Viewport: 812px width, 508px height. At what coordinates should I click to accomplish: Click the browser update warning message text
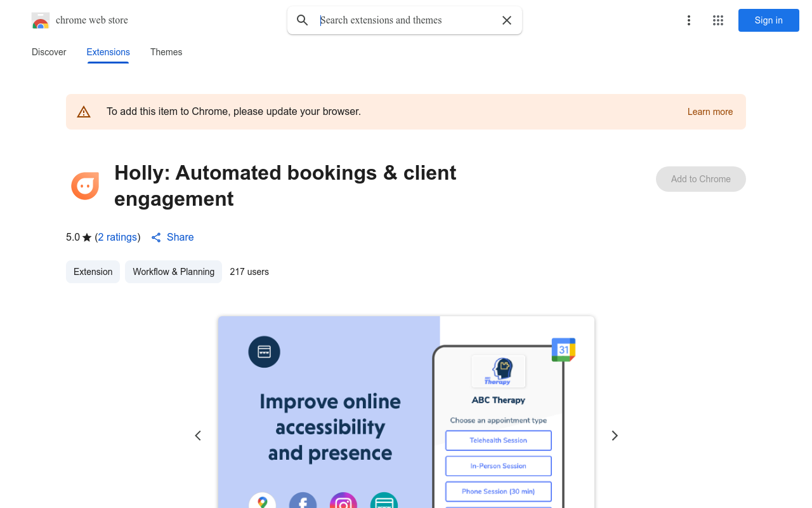[233, 112]
